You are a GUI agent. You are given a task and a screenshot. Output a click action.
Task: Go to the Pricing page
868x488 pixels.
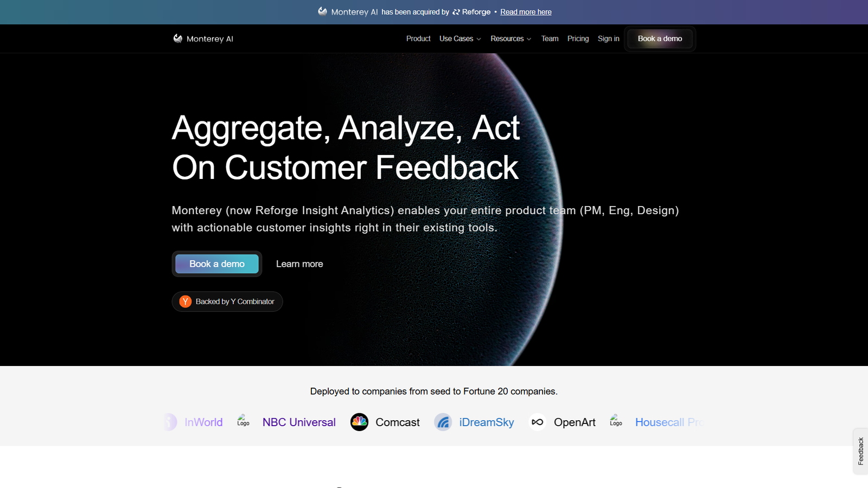[x=578, y=38]
